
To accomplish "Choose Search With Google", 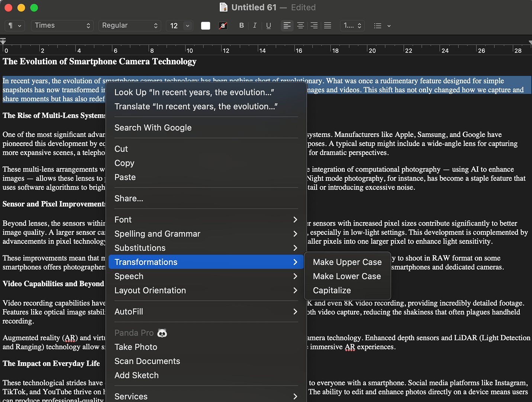I will [153, 128].
